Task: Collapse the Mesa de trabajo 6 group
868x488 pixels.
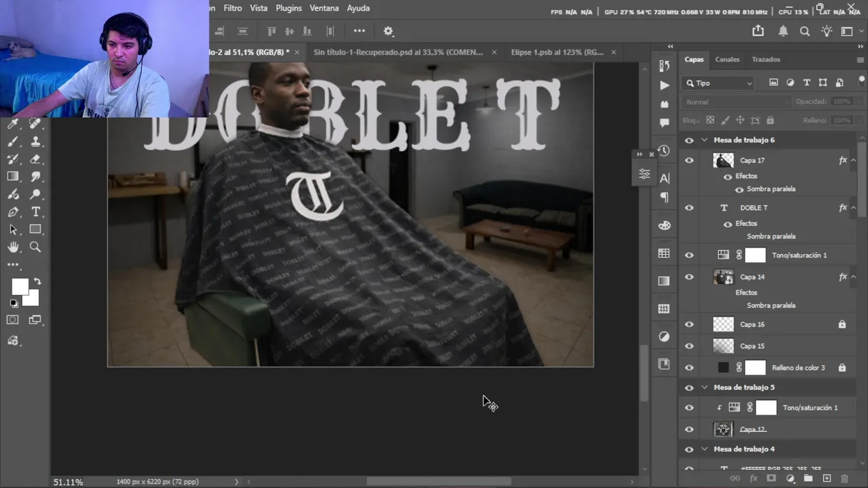Action: (704, 140)
